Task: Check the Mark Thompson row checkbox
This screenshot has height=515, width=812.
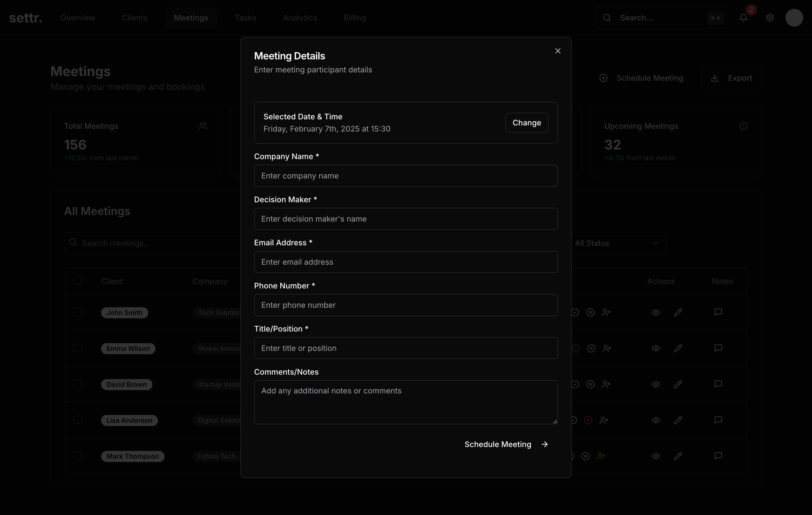Action: click(78, 456)
